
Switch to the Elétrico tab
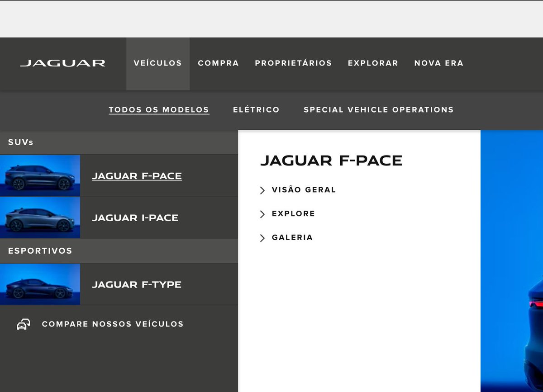[256, 110]
